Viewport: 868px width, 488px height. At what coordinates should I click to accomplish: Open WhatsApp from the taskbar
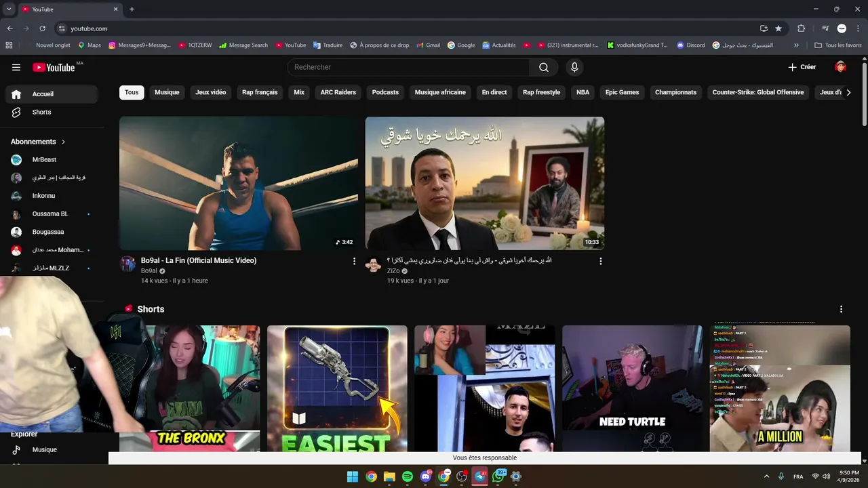498,476
